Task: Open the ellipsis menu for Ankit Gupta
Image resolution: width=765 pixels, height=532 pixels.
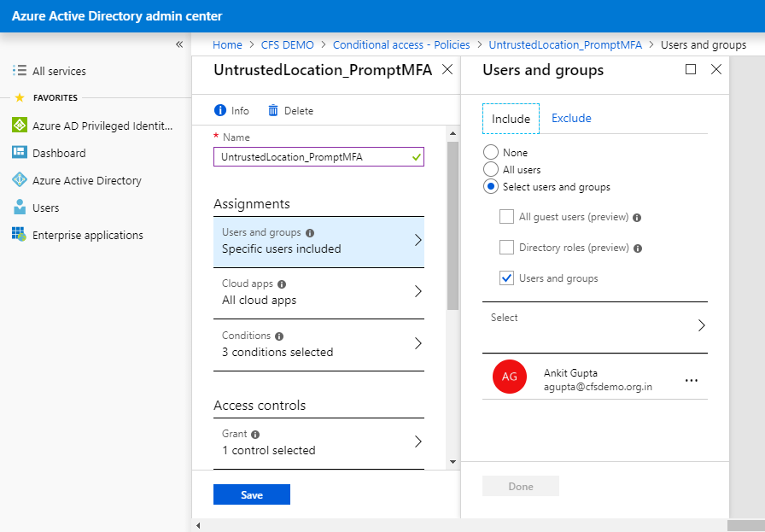Action: click(692, 380)
